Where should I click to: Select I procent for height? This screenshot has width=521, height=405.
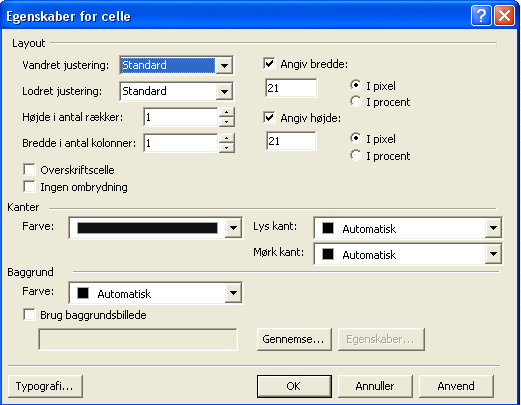click(x=356, y=155)
